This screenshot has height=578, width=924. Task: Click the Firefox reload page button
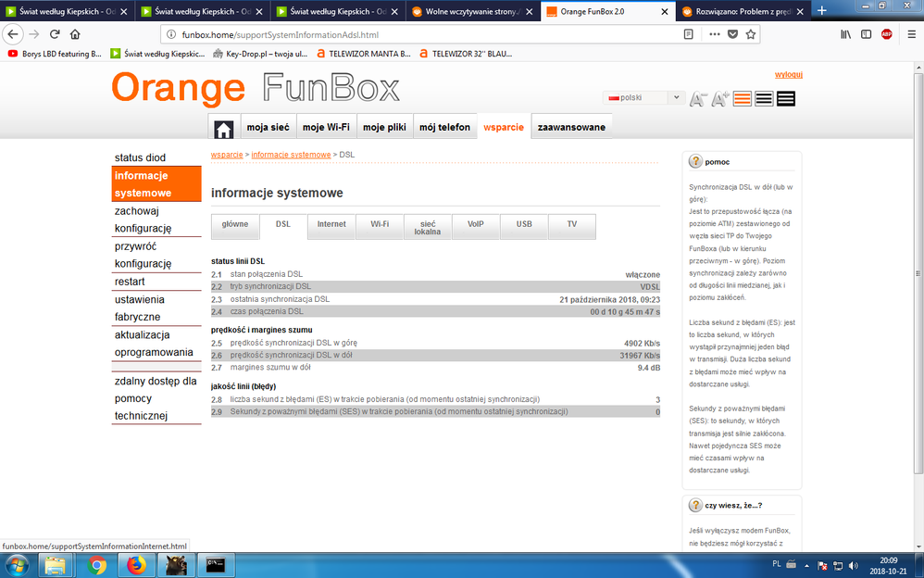point(54,34)
